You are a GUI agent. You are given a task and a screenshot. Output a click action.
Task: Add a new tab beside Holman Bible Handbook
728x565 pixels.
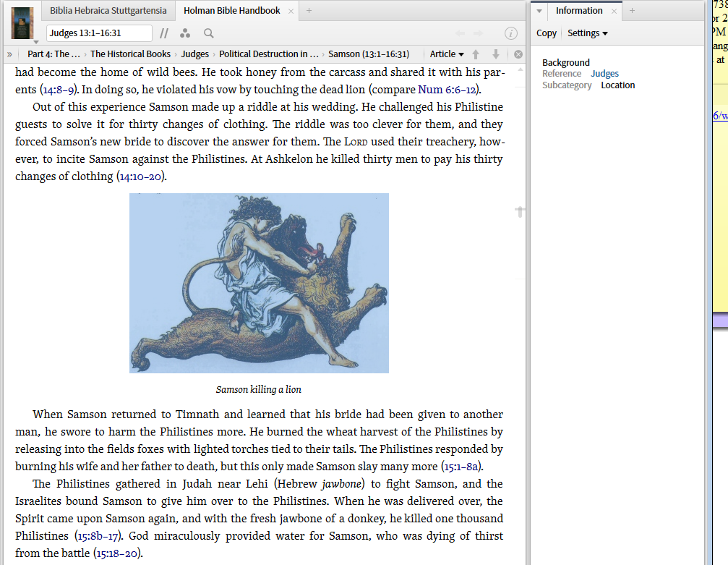(x=309, y=11)
